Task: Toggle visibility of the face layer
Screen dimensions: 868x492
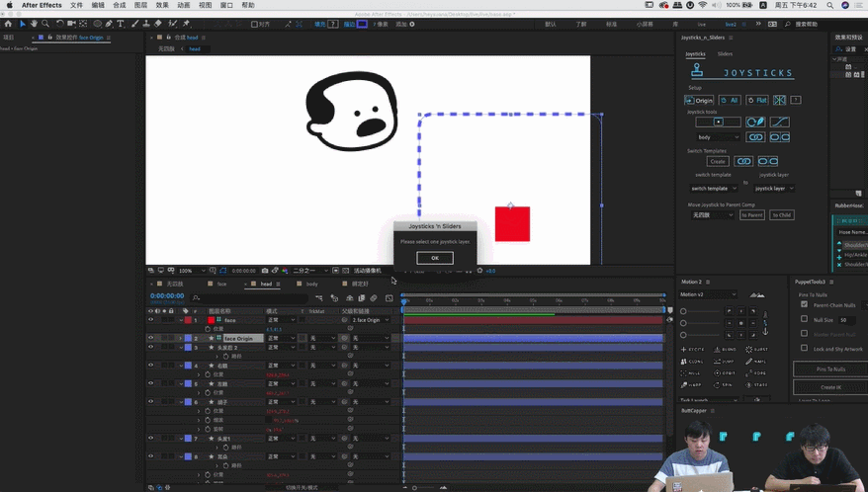Action: 150,320
